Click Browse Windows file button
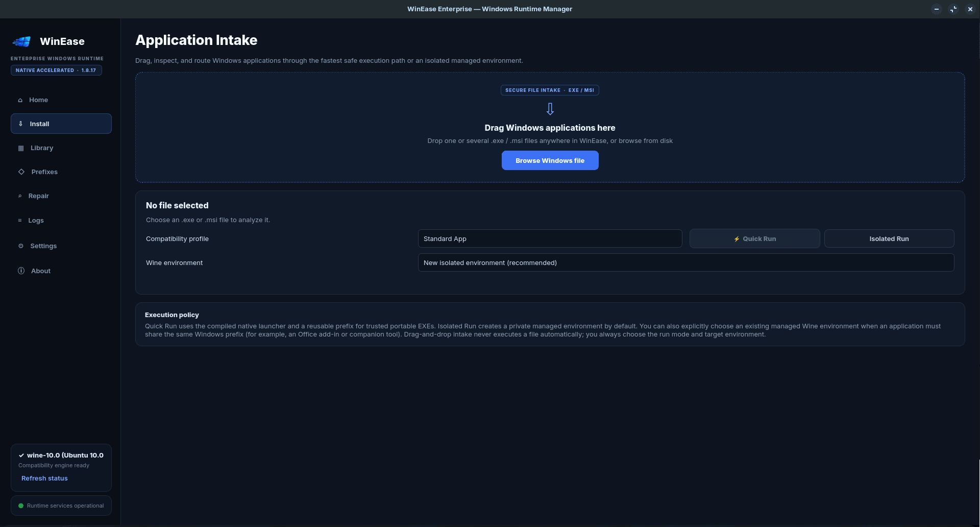Image resolution: width=980 pixels, height=527 pixels. (x=550, y=160)
